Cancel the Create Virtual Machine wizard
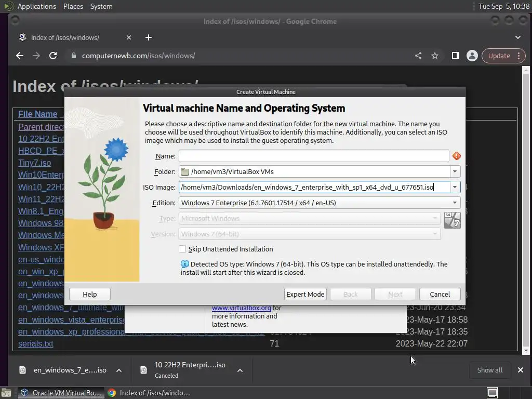The height and width of the screenshot is (399, 532). (440, 294)
